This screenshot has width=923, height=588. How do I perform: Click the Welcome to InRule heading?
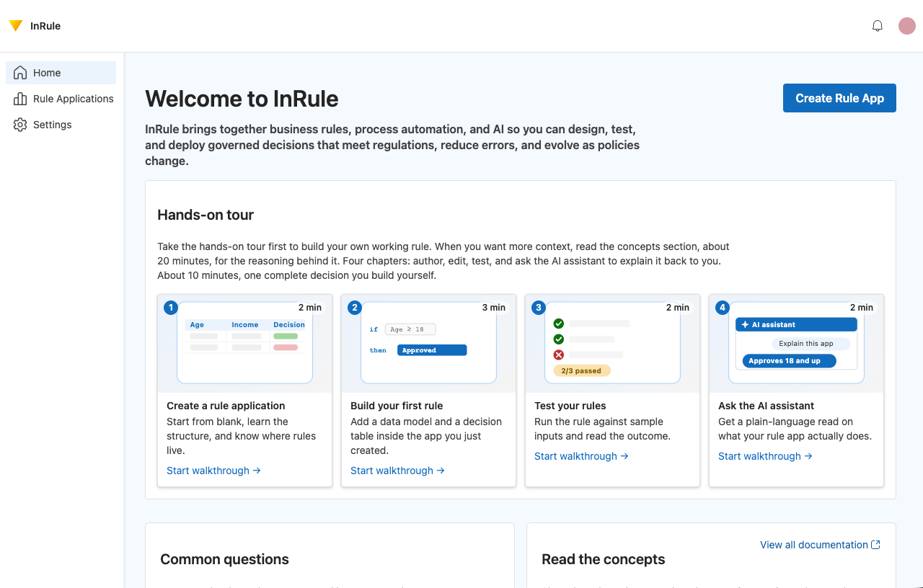point(242,99)
